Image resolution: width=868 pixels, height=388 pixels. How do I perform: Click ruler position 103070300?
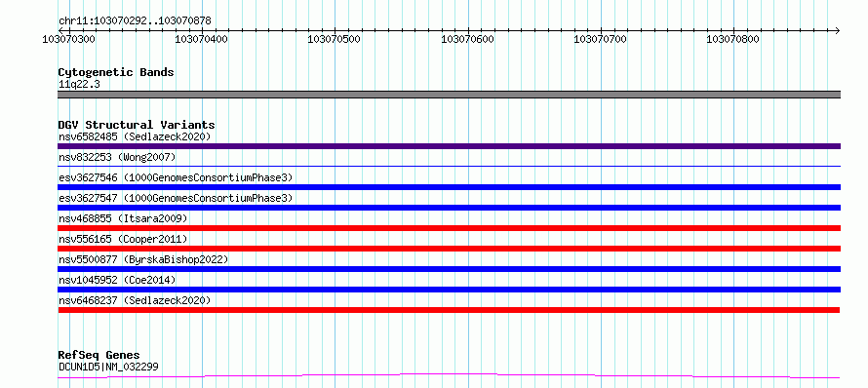click(x=68, y=39)
